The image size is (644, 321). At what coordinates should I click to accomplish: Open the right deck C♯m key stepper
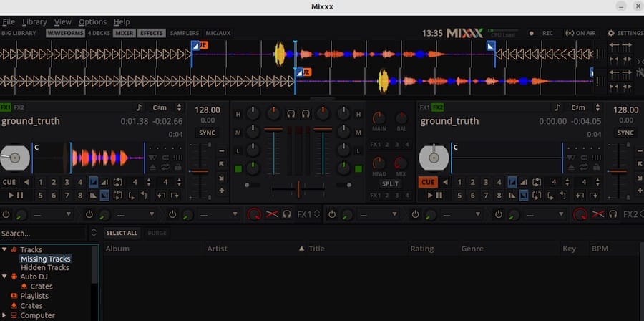597,107
